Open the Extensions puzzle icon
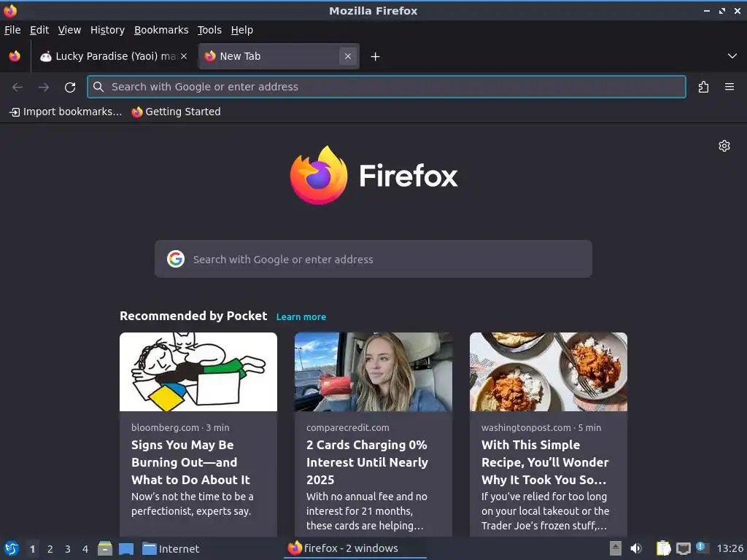The image size is (747, 560). pyautogui.click(x=703, y=87)
